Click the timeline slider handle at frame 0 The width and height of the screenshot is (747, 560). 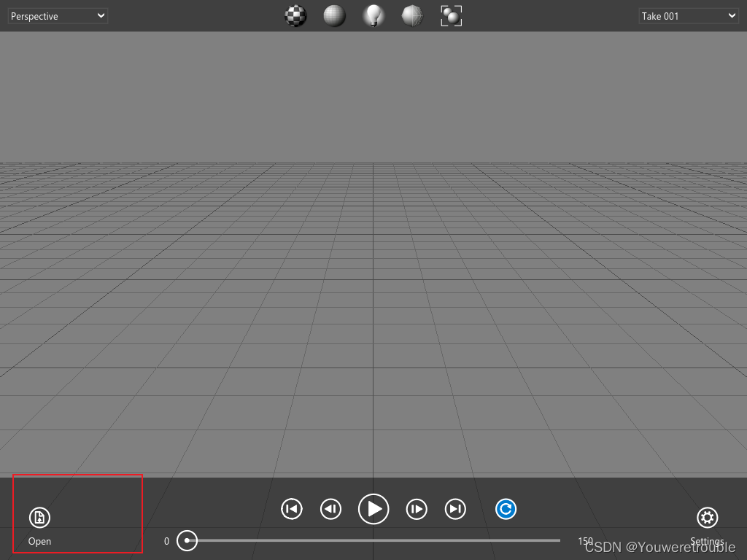(187, 540)
